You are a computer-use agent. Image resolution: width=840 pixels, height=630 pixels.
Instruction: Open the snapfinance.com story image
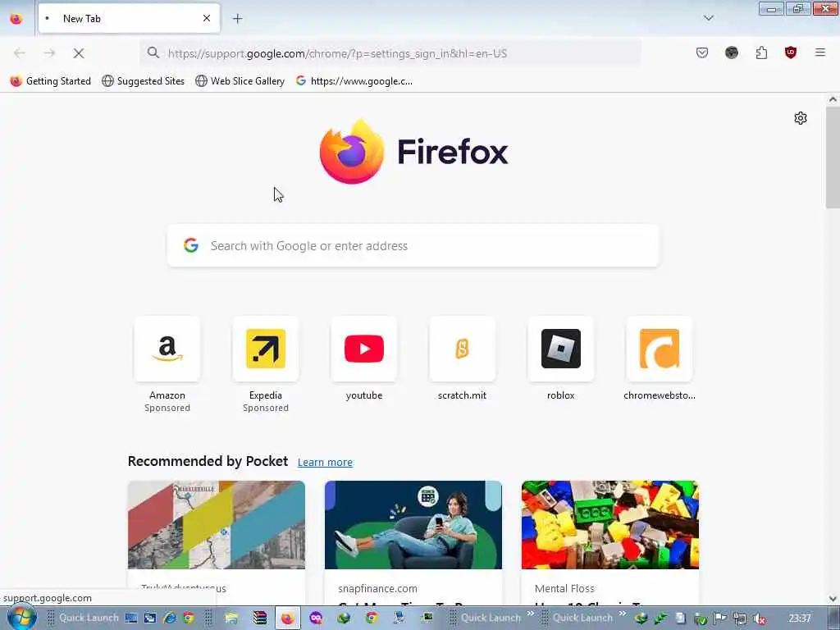pyautogui.click(x=413, y=525)
